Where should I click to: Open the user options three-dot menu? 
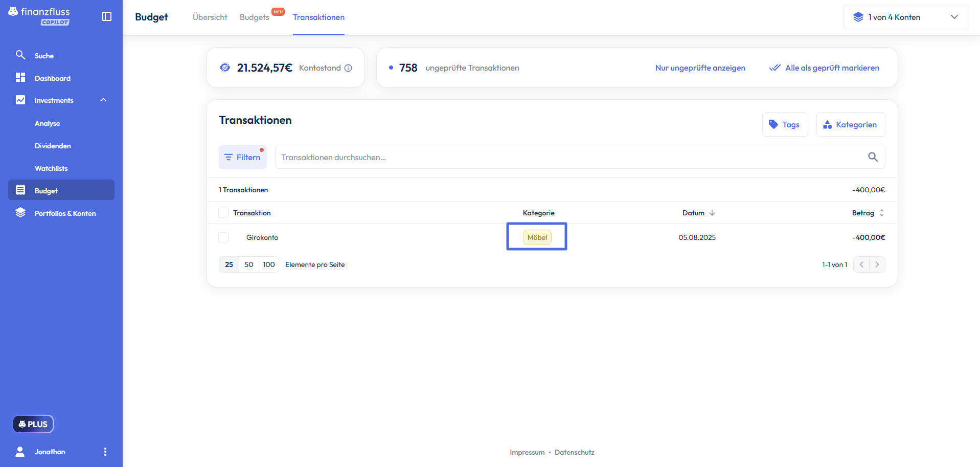click(x=105, y=452)
